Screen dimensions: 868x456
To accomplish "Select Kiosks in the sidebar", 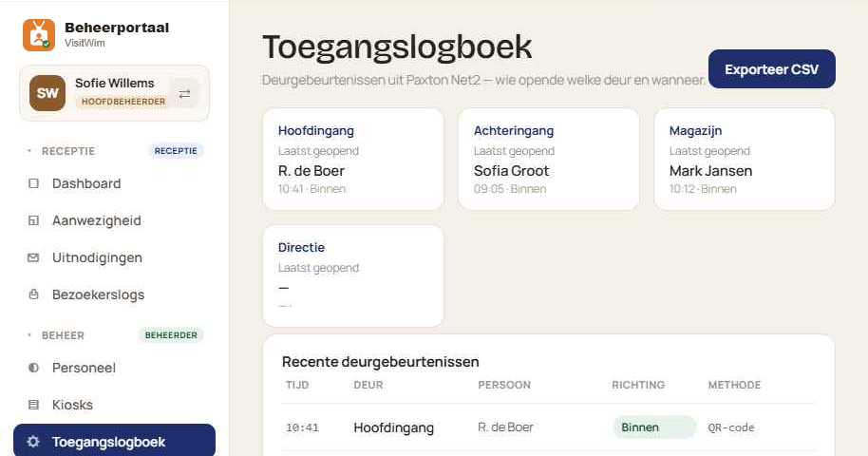I will coord(114,405).
